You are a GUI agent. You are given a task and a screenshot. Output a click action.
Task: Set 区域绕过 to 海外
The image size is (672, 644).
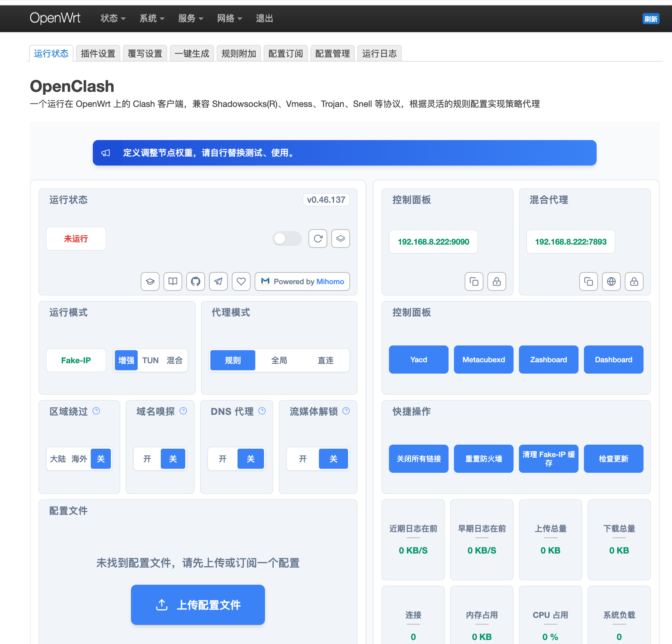[x=79, y=459]
